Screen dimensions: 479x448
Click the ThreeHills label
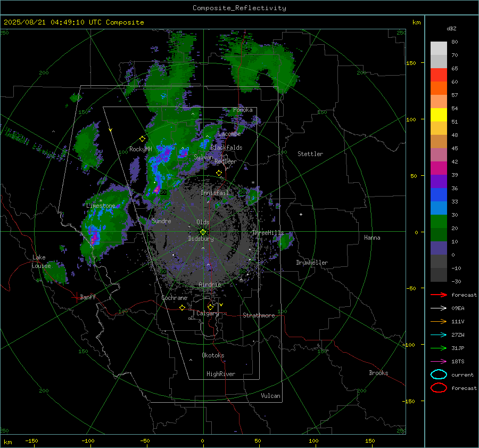tap(268, 233)
